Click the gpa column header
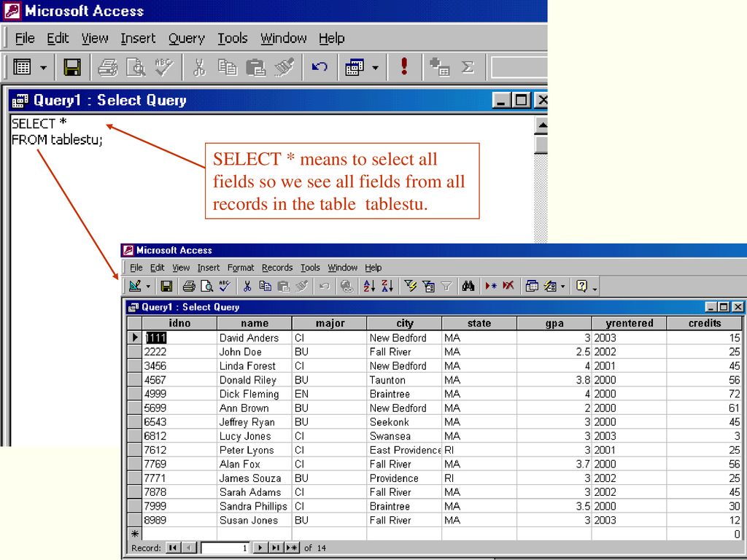Screen dimensions: 747x560 click(554, 323)
